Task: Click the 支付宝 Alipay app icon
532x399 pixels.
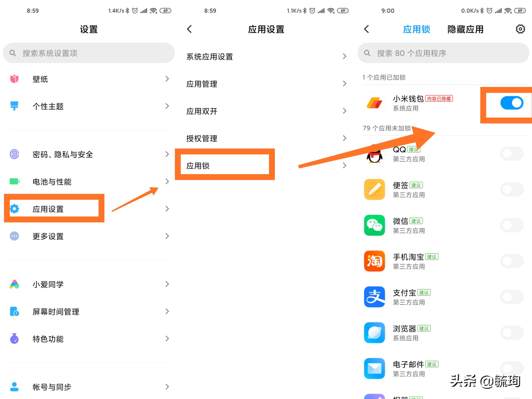Action: click(374, 297)
